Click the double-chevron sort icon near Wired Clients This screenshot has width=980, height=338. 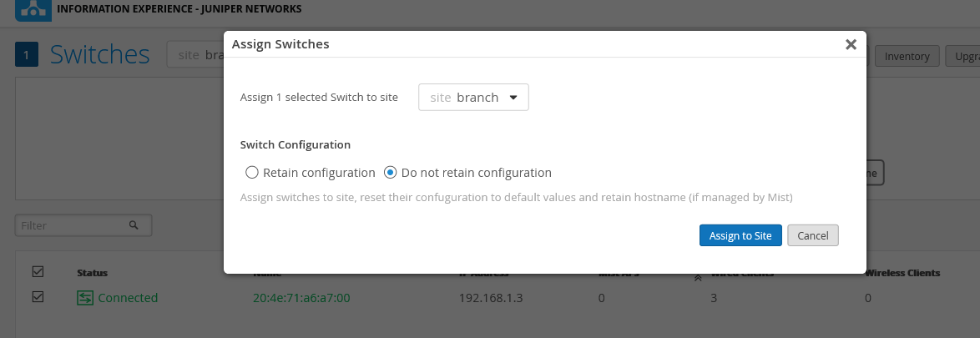[697, 277]
